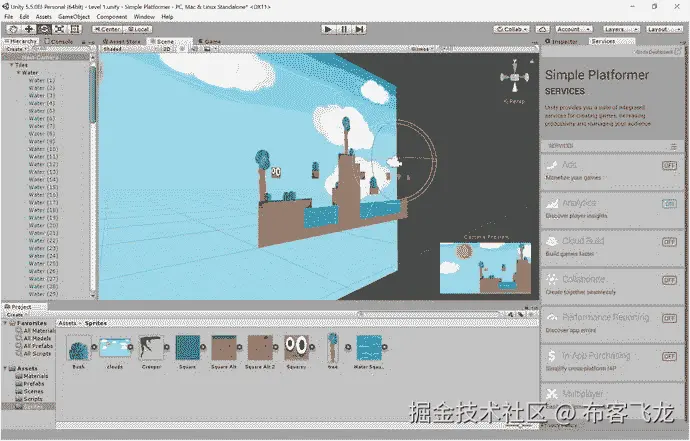Open the Cloud services icon button

click(x=542, y=29)
